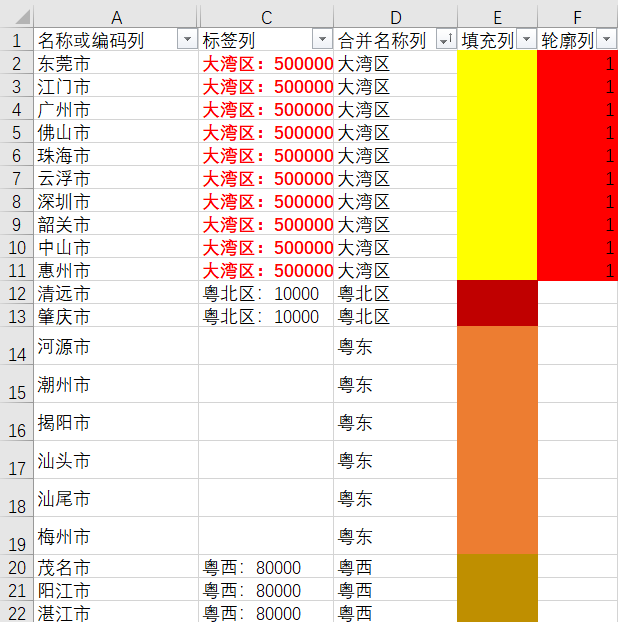The height and width of the screenshot is (622, 618).
Task: Select column F header
Action: pos(578,17)
